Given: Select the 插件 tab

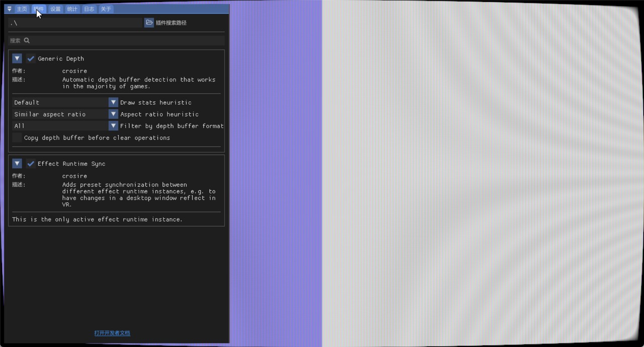Looking at the screenshot, I should (x=39, y=9).
